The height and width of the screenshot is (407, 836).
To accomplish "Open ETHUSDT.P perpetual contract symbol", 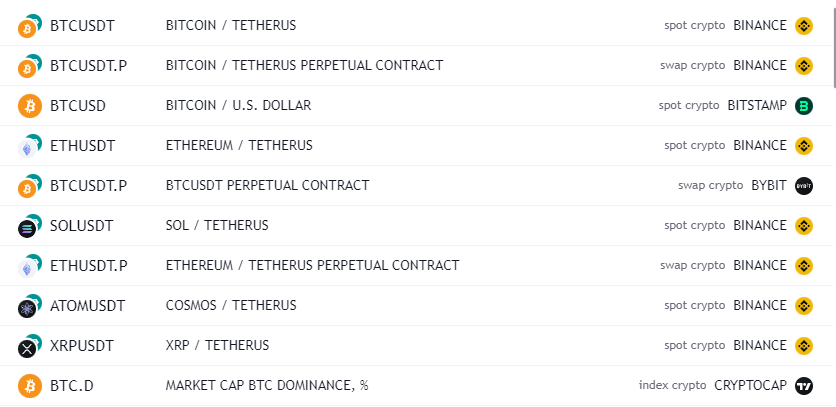I will pos(89,265).
